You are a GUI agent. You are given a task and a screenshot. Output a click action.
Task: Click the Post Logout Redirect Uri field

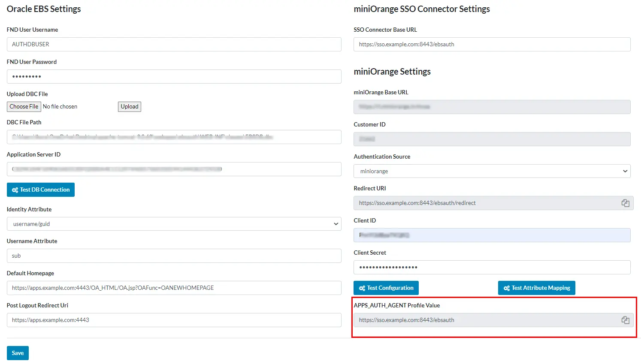pyautogui.click(x=174, y=320)
